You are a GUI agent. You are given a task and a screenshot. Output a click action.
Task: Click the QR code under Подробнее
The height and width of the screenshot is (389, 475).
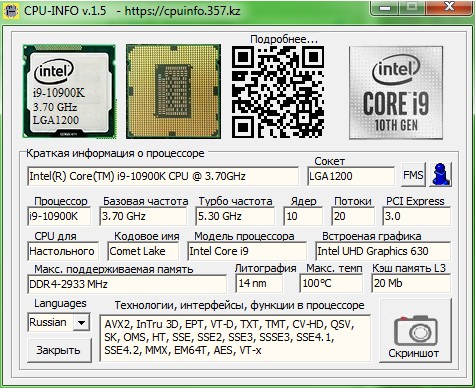(x=278, y=92)
